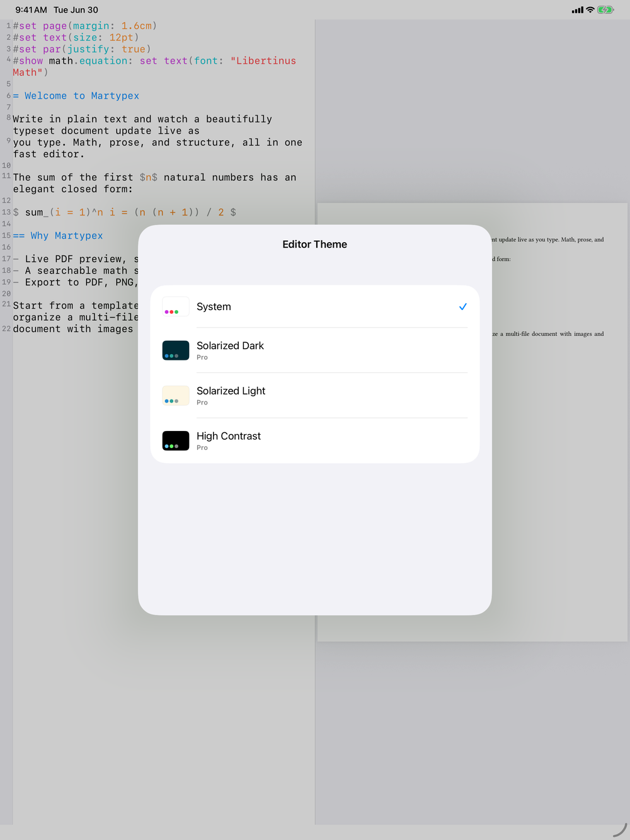Image resolution: width=630 pixels, height=840 pixels.
Task: Select the System editor theme
Action: (x=315, y=307)
